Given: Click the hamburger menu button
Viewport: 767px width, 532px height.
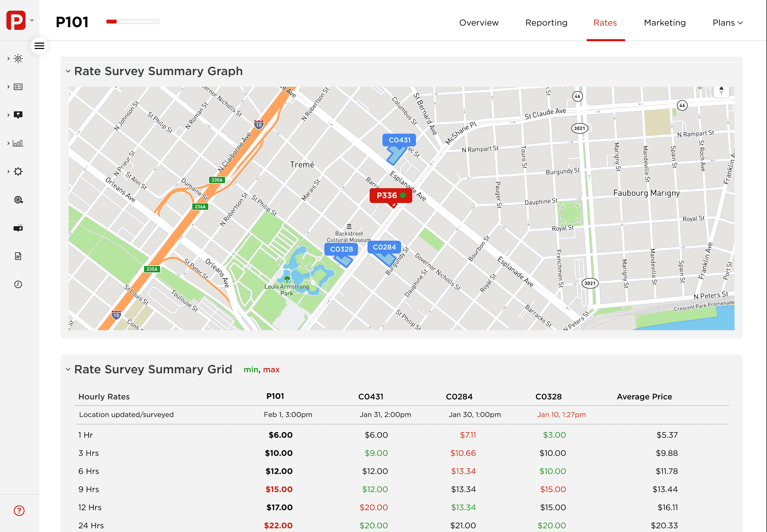Looking at the screenshot, I should tap(39, 46).
